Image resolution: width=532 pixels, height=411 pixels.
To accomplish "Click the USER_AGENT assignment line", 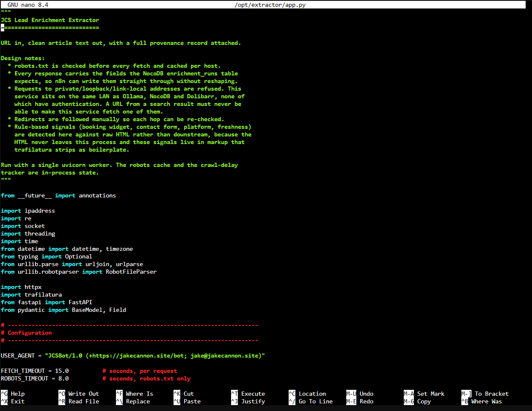I will (133, 355).
